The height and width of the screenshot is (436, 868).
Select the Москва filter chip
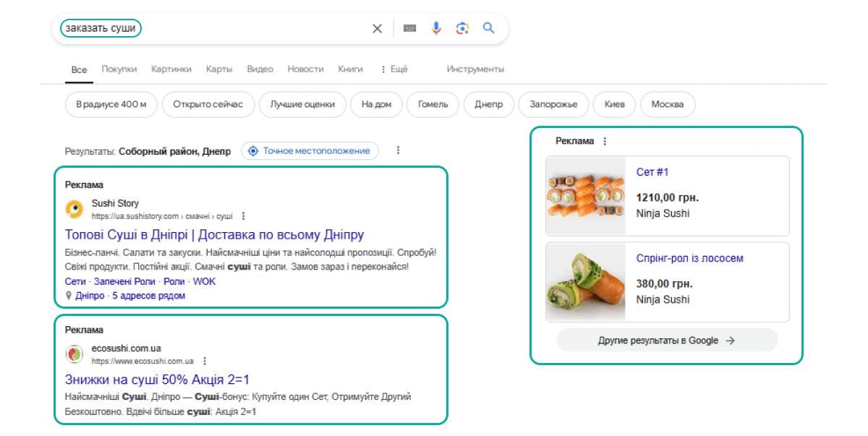[667, 104]
